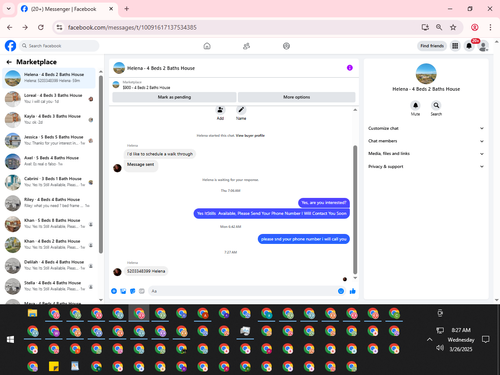Click the Add people icon in chat
Screen dimensions: 500x375
point(220,110)
